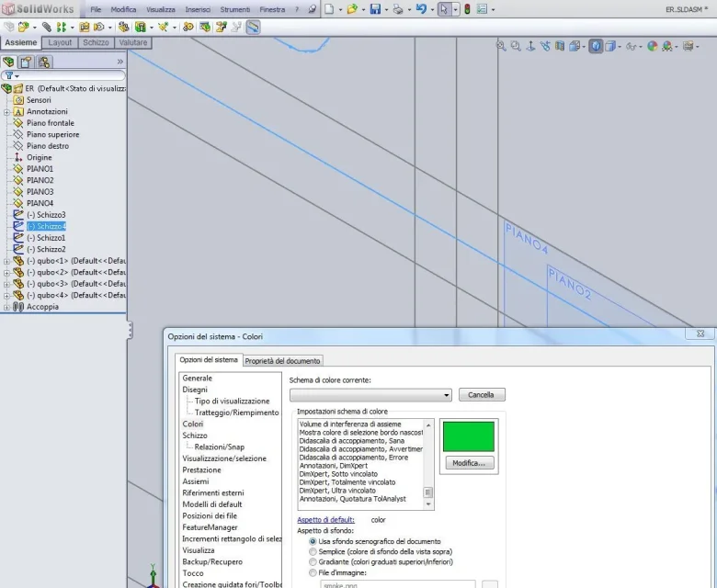Click the Hide/Show Items glasses icon
The height and width of the screenshot is (588, 717).
click(631, 46)
